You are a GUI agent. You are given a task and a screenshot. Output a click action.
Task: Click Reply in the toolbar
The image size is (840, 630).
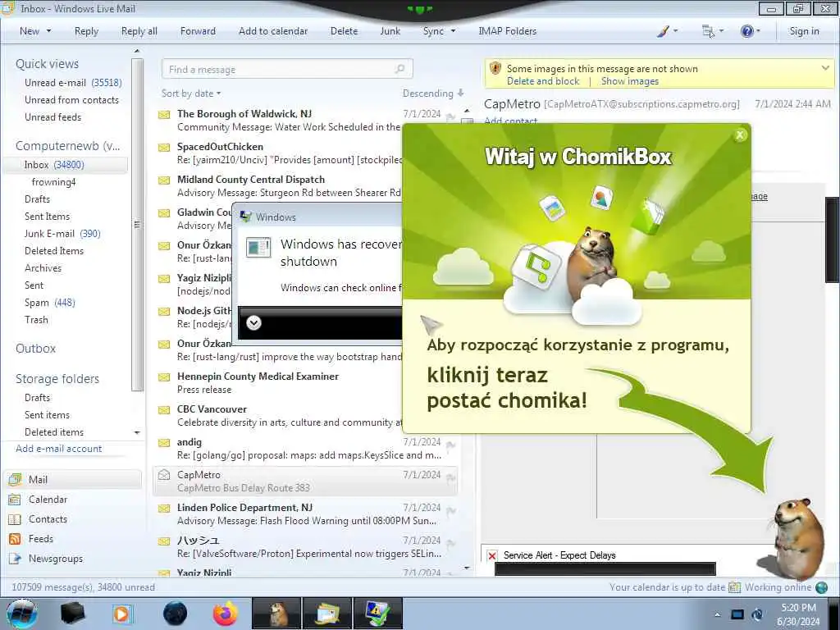click(x=86, y=31)
